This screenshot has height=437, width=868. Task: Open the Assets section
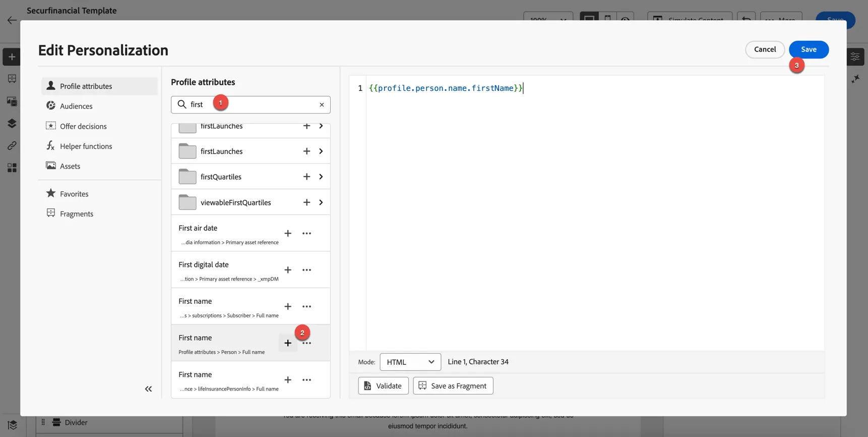coord(99,166)
